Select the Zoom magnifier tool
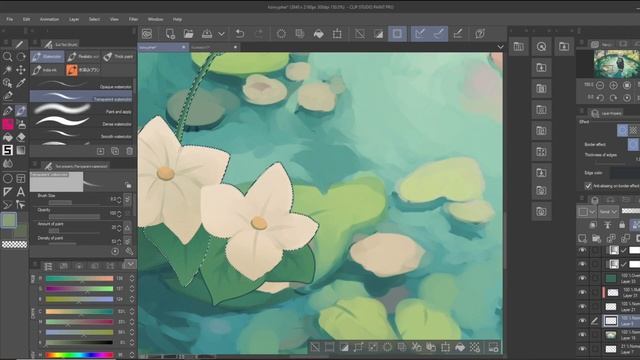The height and width of the screenshot is (360, 640). coord(7,57)
